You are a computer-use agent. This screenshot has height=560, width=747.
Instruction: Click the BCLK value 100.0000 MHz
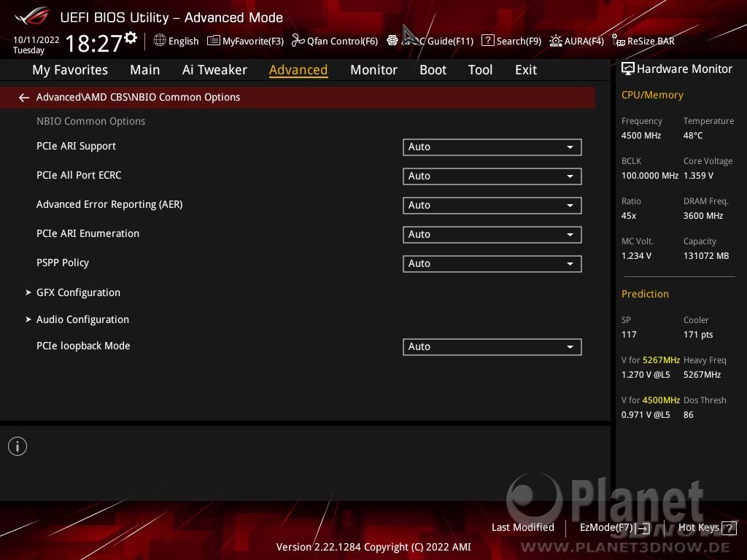point(650,176)
